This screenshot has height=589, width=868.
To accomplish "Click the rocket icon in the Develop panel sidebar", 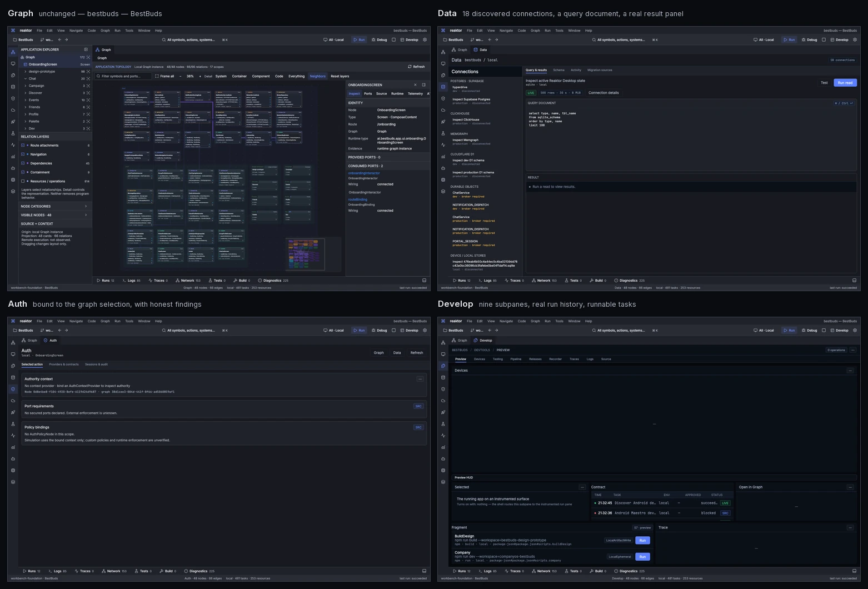I will click(x=443, y=412).
